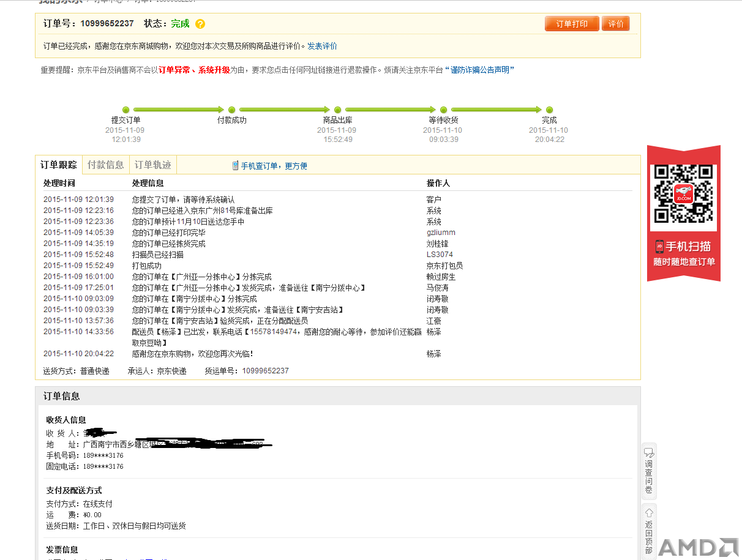The height and width of the screenshot is (560, 742).
Task: Click the timestamp 2015-11-09 17:25:01
Action: (78, 288)
